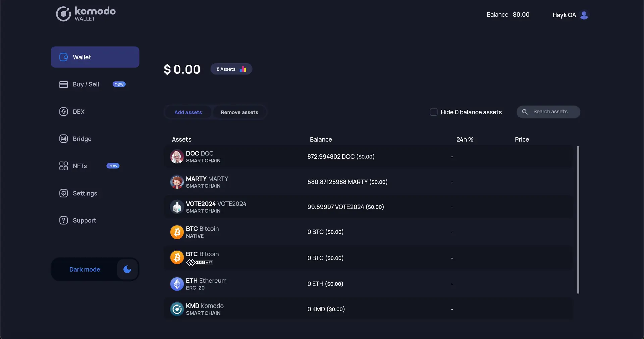The height and width of the screenshot is (339, 644).
Task: Select the Wallet sidebar icon
Action: [63, 57]
